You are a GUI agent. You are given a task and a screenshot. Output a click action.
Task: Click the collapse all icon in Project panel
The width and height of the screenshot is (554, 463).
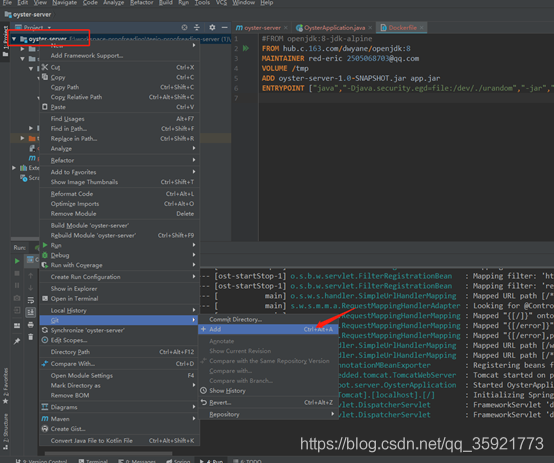[x=197, y=27]
